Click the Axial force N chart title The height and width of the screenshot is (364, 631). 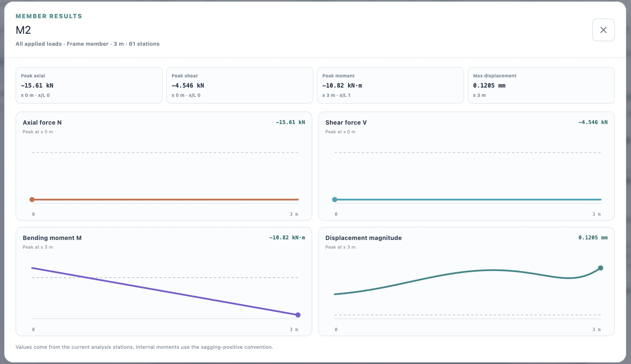[42, 123]
